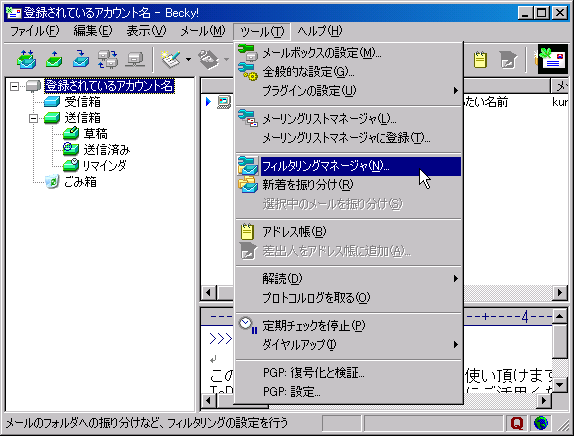Viewport: 574px width, 436px height.
Task: Click the address book notepad toolbar icon
Action: (x=480, y=59)
